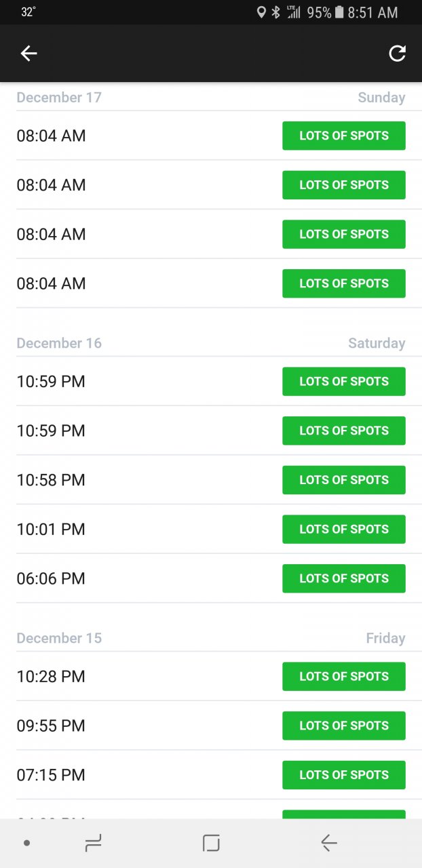Tap Lots of Spots for 06:06 PM

[343, 578]
